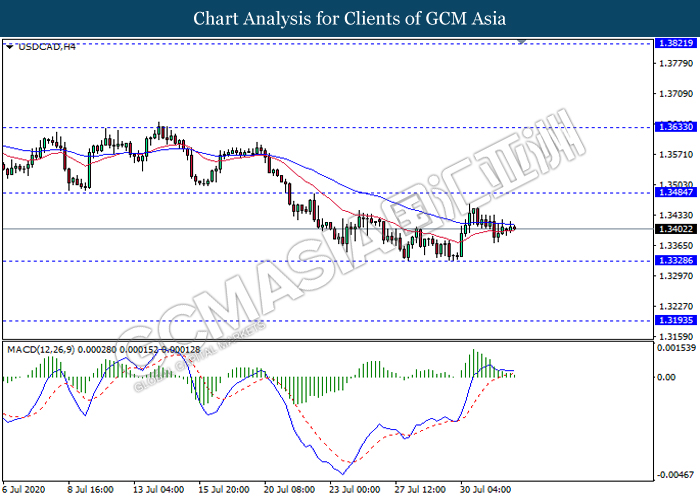Image resolution: width=700 pixels, height=500 pixels.
Task: Select the 1.34847 price level label
Action: pos(676,192)
